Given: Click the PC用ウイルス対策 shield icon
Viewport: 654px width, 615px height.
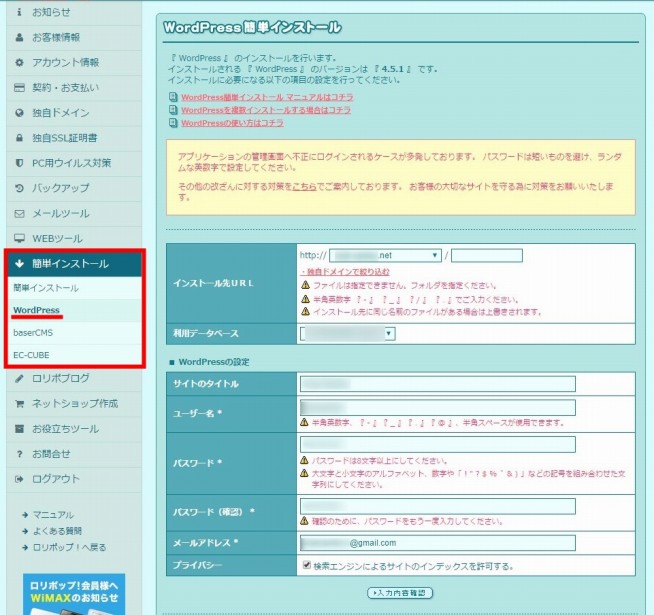Looking at the screenshot, I should (x=20, y=163).
